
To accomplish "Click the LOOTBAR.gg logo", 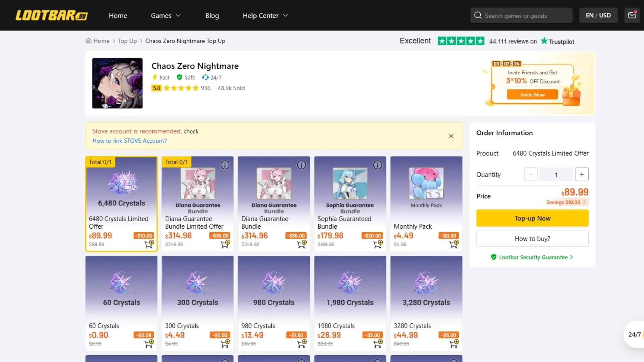I will pyautogui.click(x=51, y=15).
